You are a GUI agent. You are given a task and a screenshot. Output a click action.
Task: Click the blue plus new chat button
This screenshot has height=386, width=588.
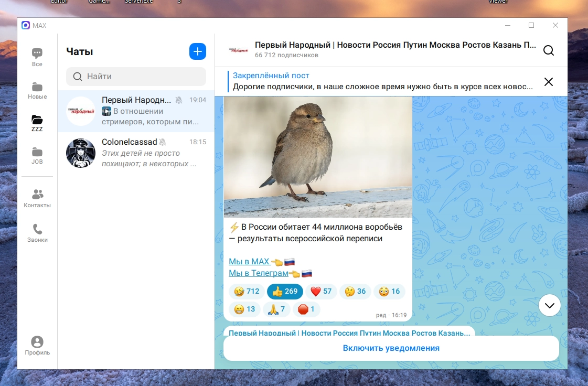point(198,51)
